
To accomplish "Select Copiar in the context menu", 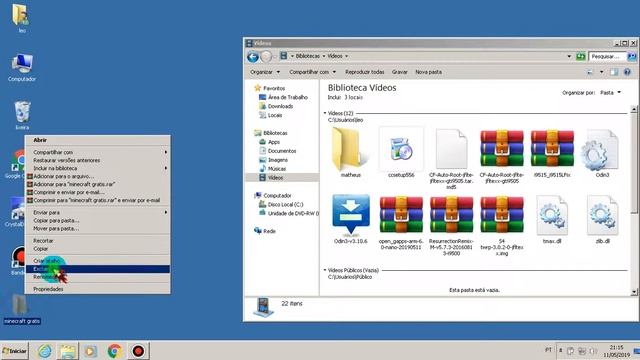I will [98, 249].
